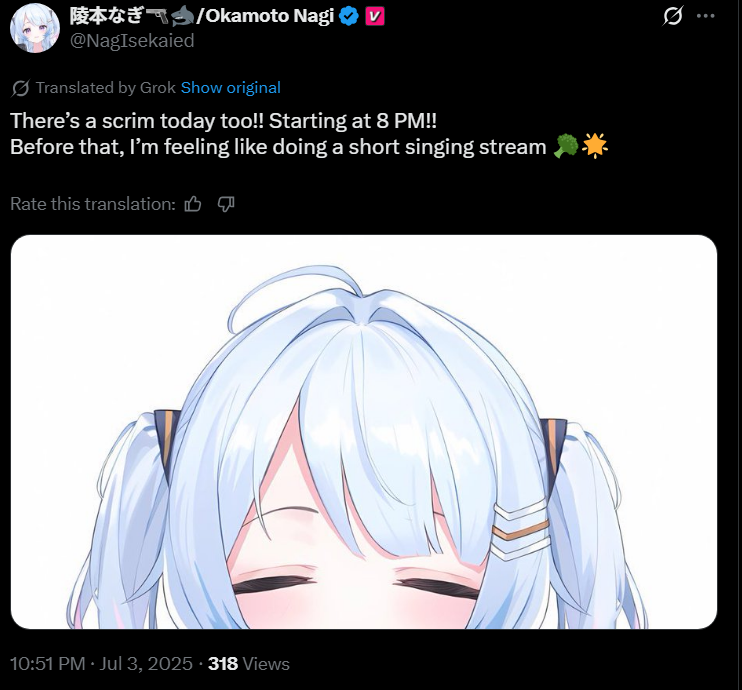Click the pink V affiliate badge

pyautogui.click(x=374, y=17)
